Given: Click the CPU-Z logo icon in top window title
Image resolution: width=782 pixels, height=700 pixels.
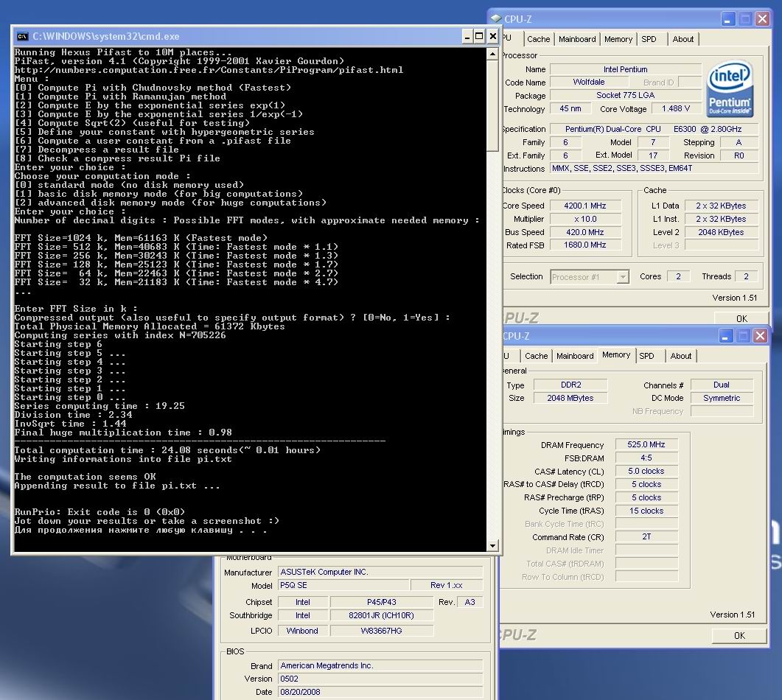Looking at the screenshot, I should coord(496,19).
